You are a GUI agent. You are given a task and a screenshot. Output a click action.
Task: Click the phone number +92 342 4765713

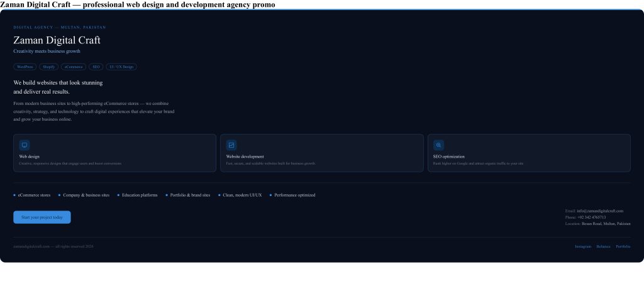click(x=591, y=217)
